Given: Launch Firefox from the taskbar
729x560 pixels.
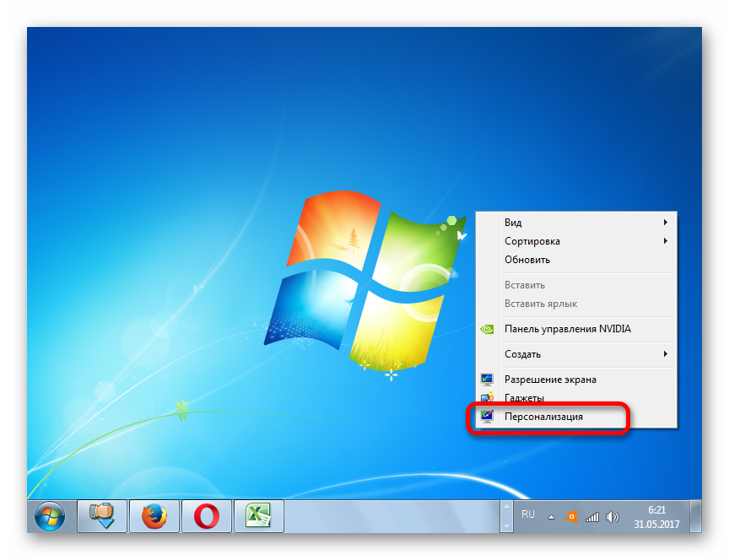Looking at the screenshot, I should click(x=154, y=514).
